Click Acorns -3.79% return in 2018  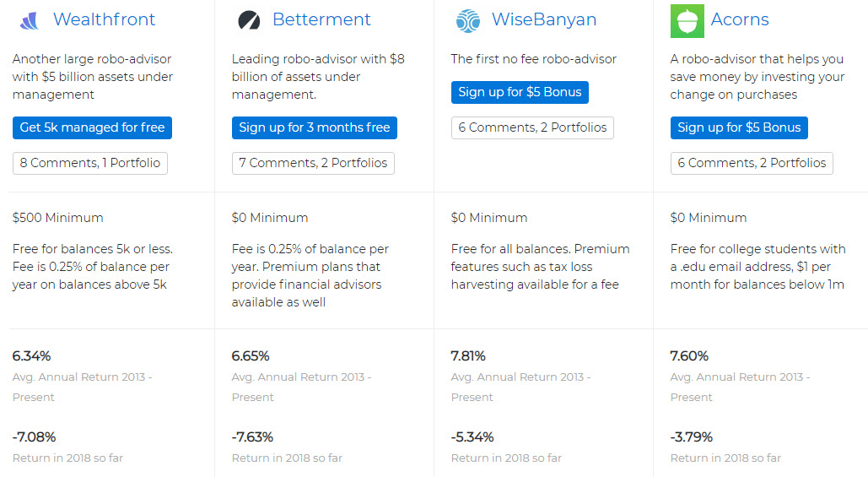pos(692,437)
